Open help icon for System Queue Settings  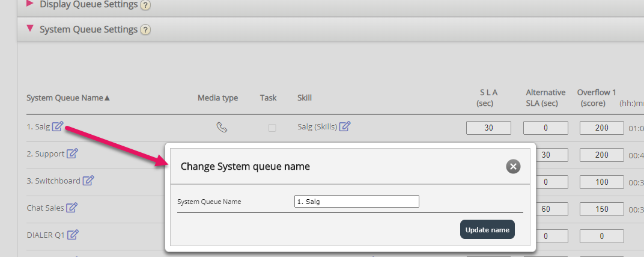pos(145,29)
